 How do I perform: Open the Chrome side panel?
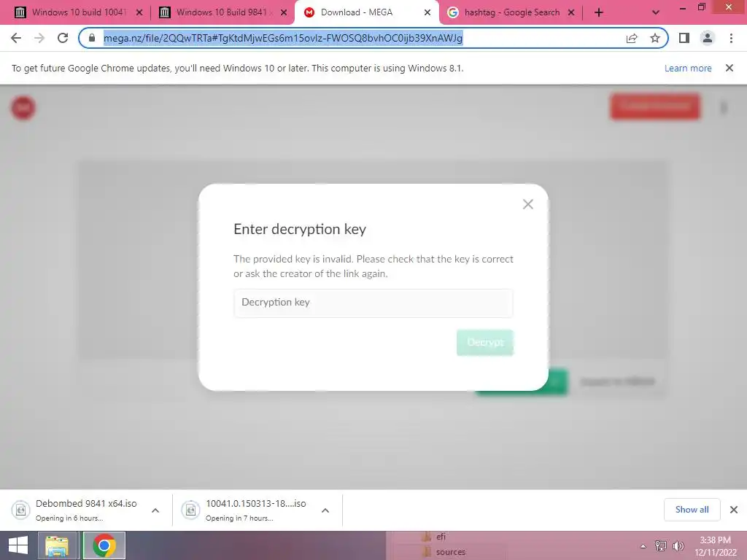coord(684,38)
